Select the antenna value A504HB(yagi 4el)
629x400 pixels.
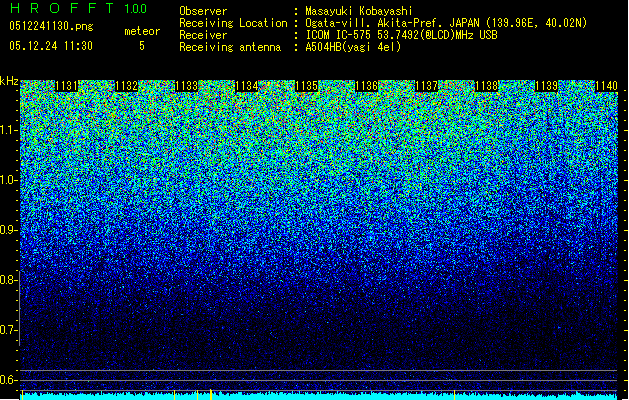point(353,47)
